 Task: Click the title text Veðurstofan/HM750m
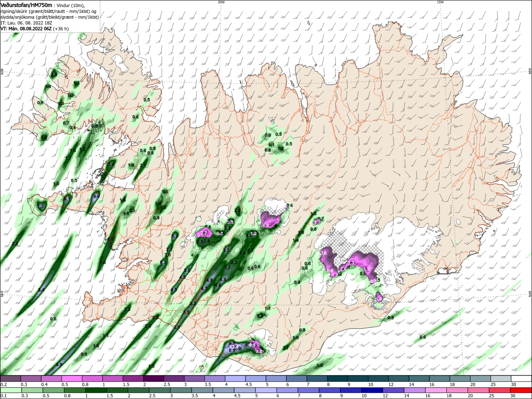coord(26,5)
